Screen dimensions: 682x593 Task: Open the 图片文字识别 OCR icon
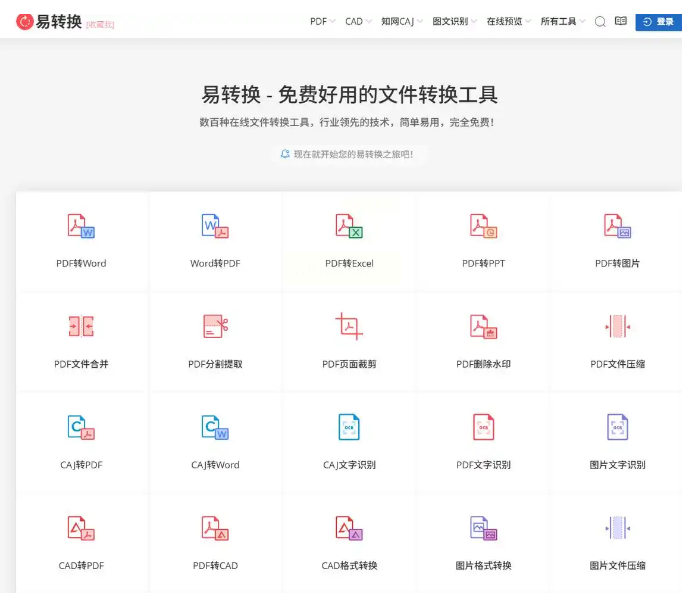click(617, 427)
